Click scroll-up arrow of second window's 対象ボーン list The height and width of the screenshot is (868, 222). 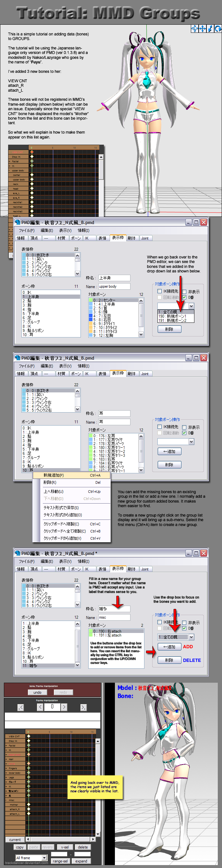click(x=141, y=436)
